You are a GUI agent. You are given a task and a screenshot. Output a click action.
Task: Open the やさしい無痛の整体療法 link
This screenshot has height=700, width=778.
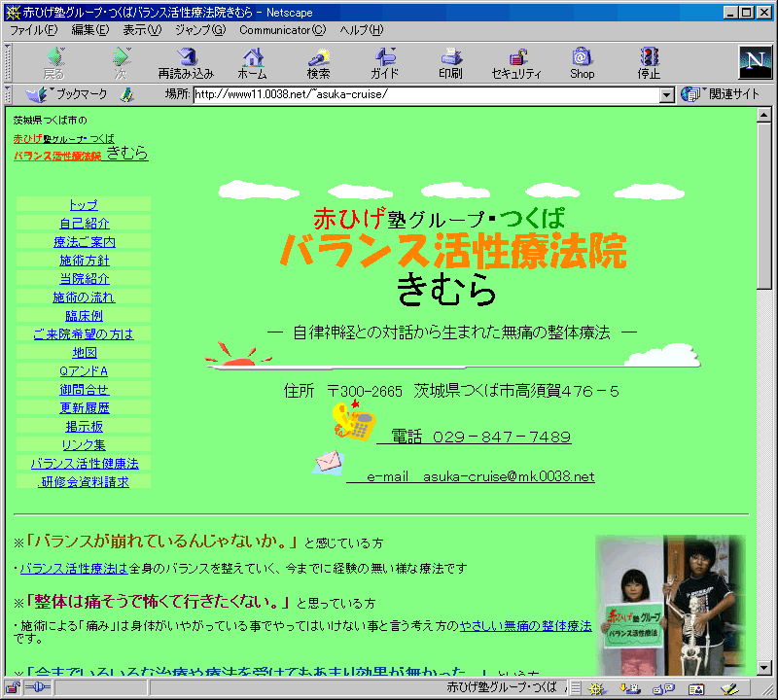click(x=526, y=626)
